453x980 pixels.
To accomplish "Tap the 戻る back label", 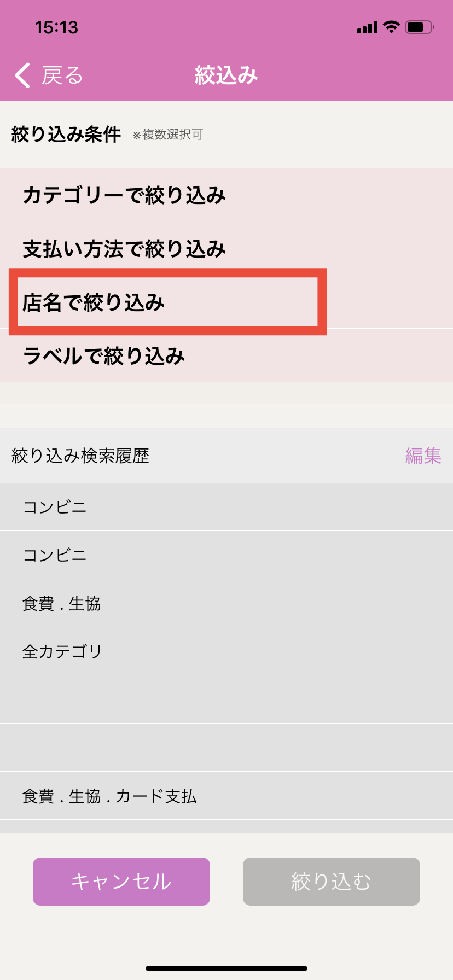I will pyautogui.click(x=62, y=75).
